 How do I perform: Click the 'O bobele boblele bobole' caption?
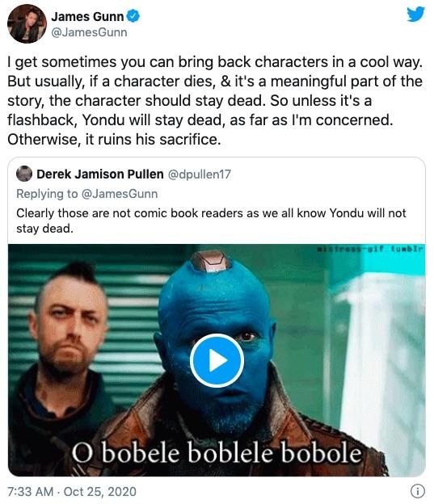pyautogui.click(x=217, y=452)
